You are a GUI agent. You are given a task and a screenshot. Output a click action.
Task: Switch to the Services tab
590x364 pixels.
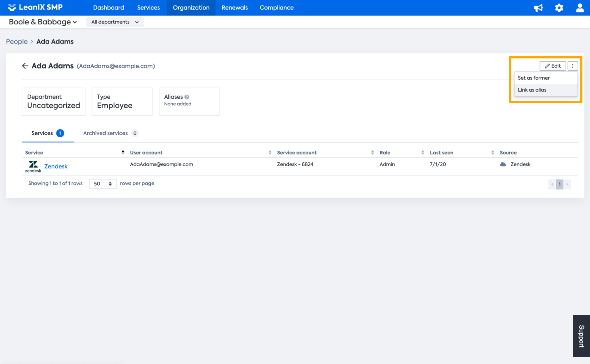pyautogui.click(x=48, y=133)
